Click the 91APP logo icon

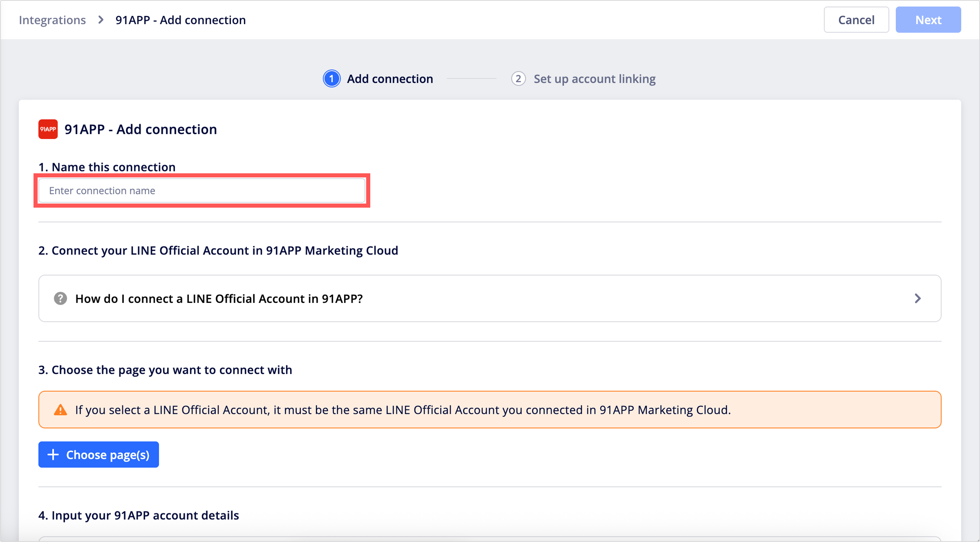pos(48,129)
